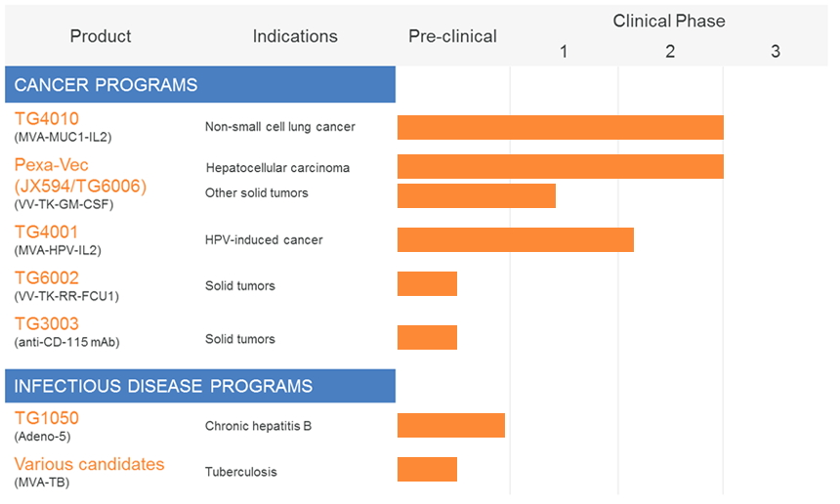Click the Tuberculosis indication label
The image size is (840, 504).
click(240, 472)
